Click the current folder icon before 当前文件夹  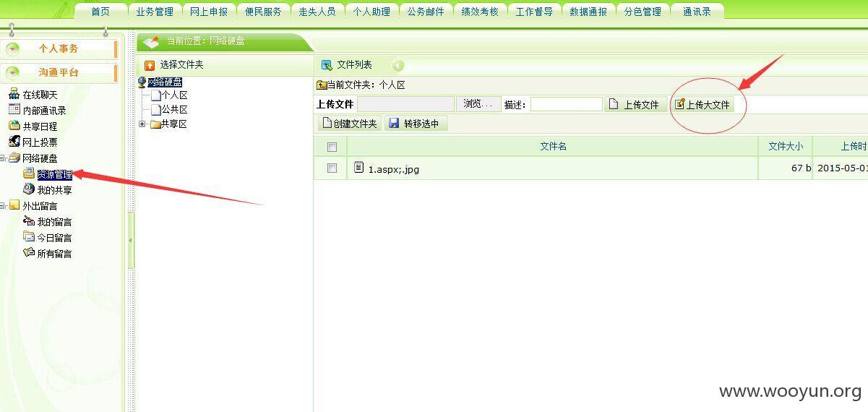322,85
